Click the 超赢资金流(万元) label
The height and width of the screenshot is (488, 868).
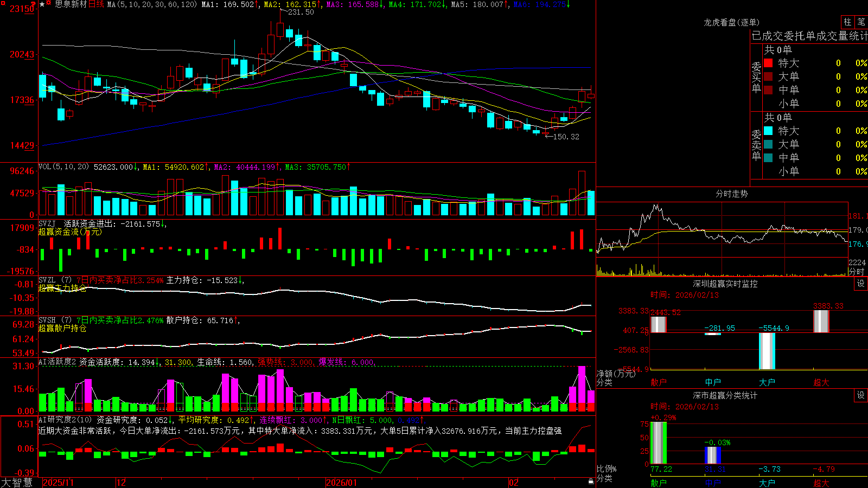70,232
